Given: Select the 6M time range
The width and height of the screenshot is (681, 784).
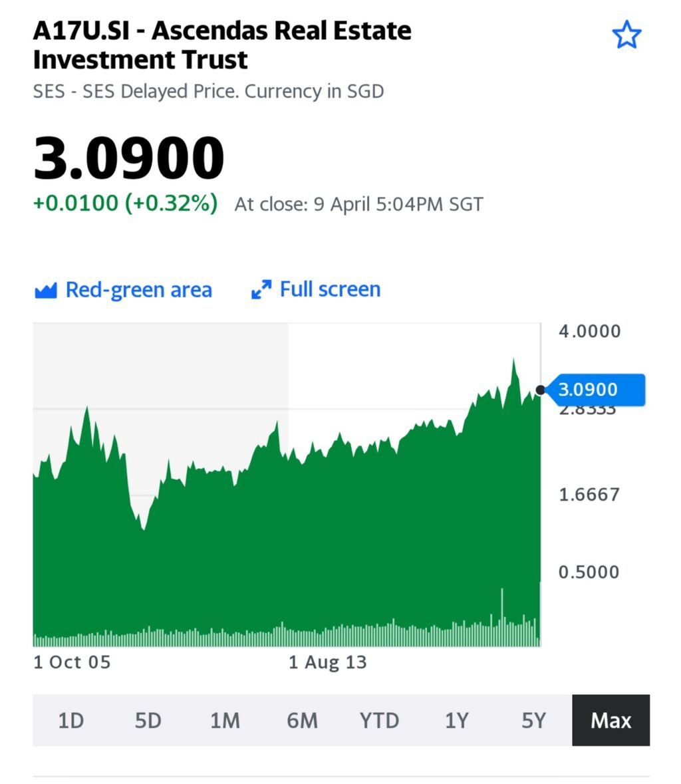Looking at the screenshot, I should (302, 721).
